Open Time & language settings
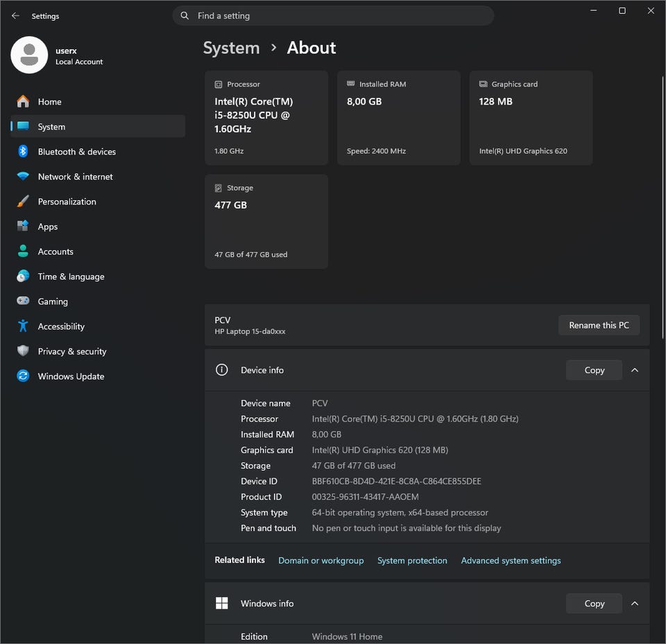The height and width of the screenshot is (644, 666). pyautogui.click(x=98, y=277)
